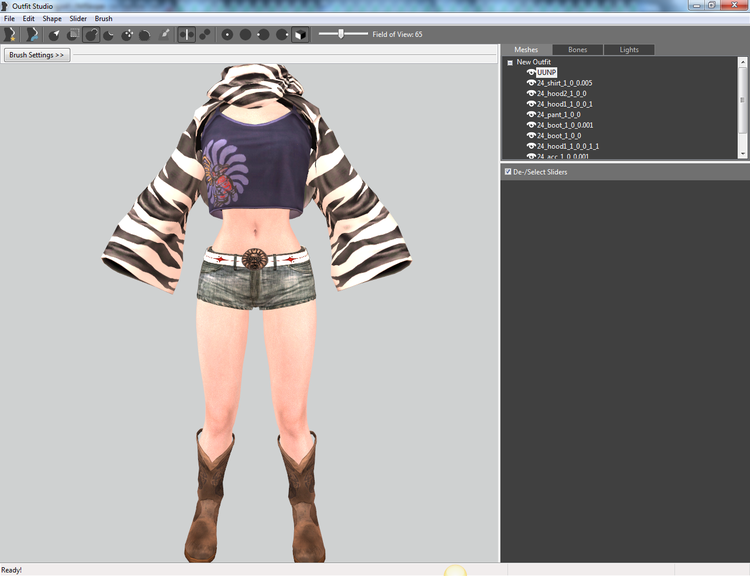Click the Outfit Studio title bar icon
This screenshot has width=750, height=576.
5,6
